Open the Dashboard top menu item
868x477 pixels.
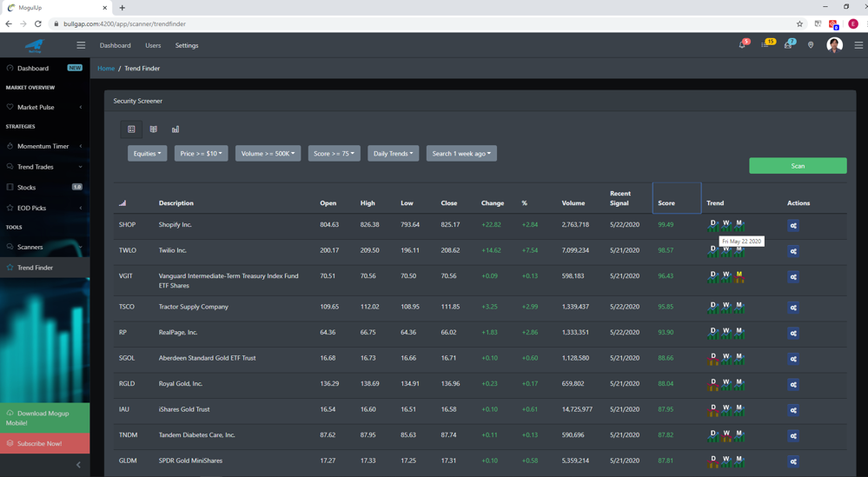pos(116,45)
